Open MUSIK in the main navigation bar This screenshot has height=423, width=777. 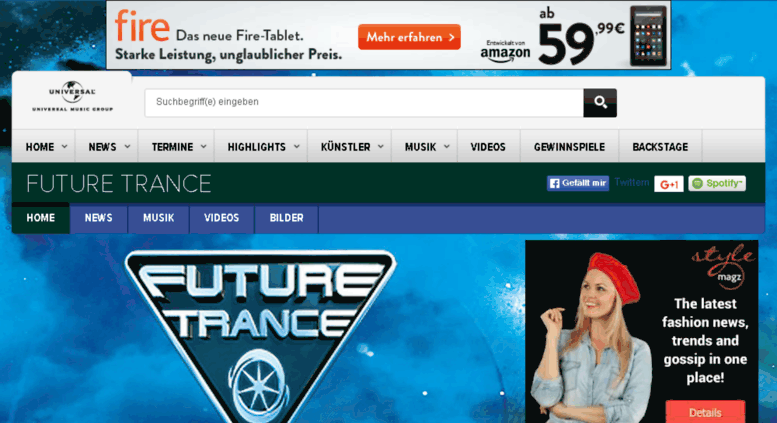[x=420, y=147]
